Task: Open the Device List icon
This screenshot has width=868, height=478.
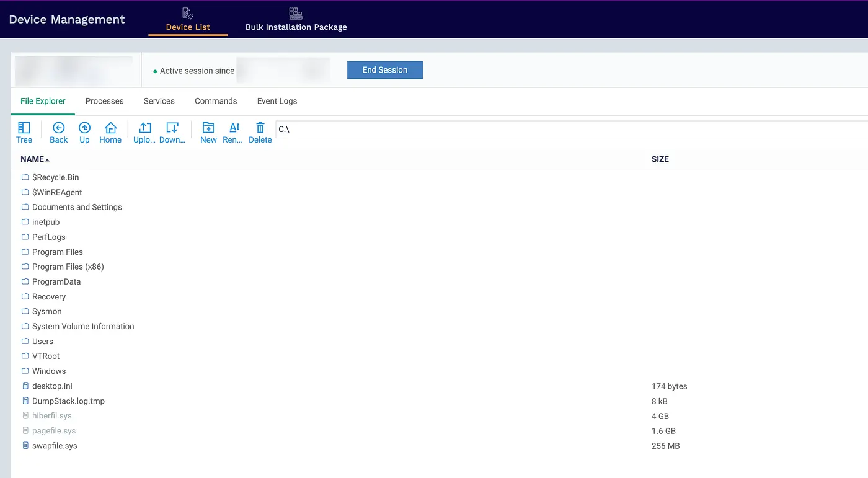Action: click(187, 13)
